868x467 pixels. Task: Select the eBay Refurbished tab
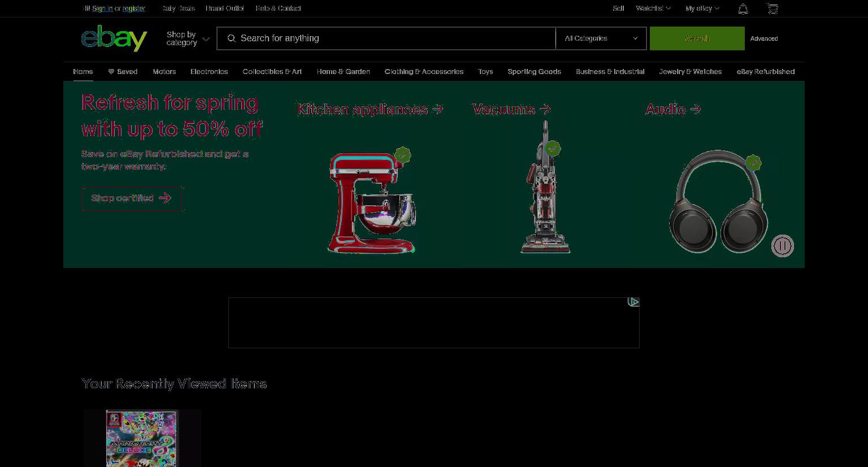click(765, 72)
